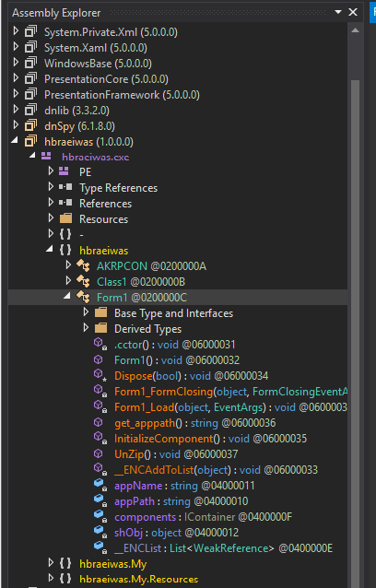Click the .cctor method icon
Image resolution: width=376 pixels, height=588 pixels.
click(100, 345)
